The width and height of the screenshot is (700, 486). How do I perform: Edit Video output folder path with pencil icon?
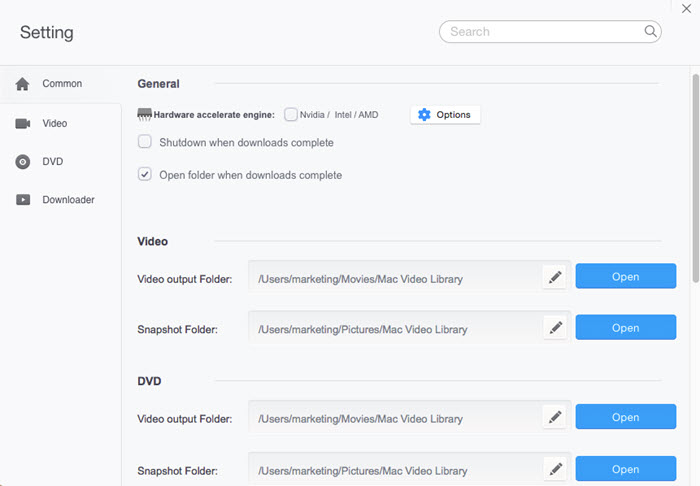coord(556,278)
